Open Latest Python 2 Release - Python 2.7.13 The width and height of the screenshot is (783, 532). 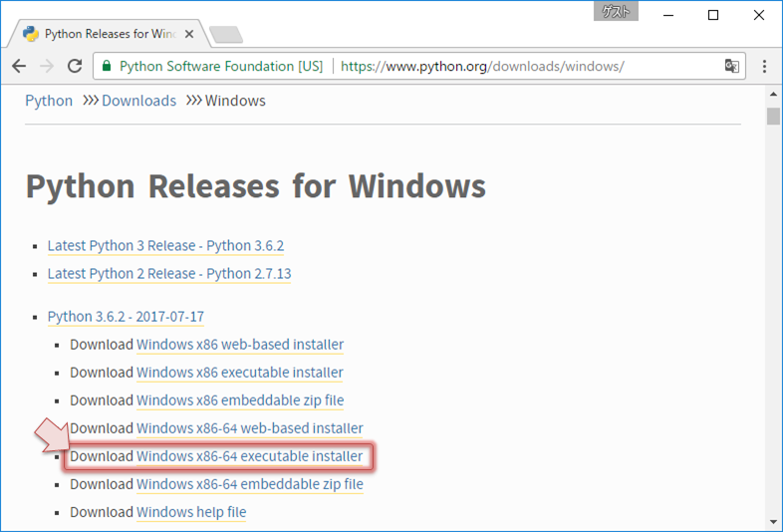[169, 274]
